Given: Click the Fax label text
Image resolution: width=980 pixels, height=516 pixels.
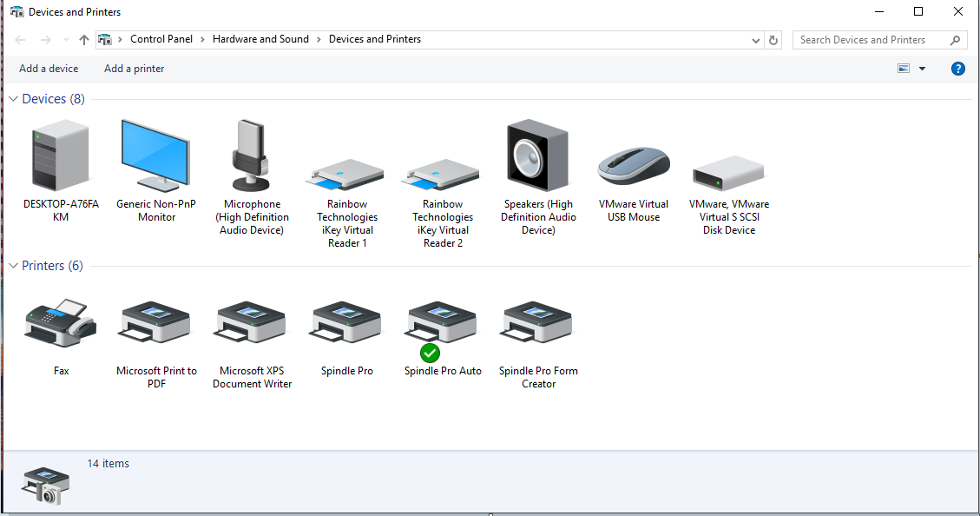Looking at the screenshot, I should click(62, 371).
